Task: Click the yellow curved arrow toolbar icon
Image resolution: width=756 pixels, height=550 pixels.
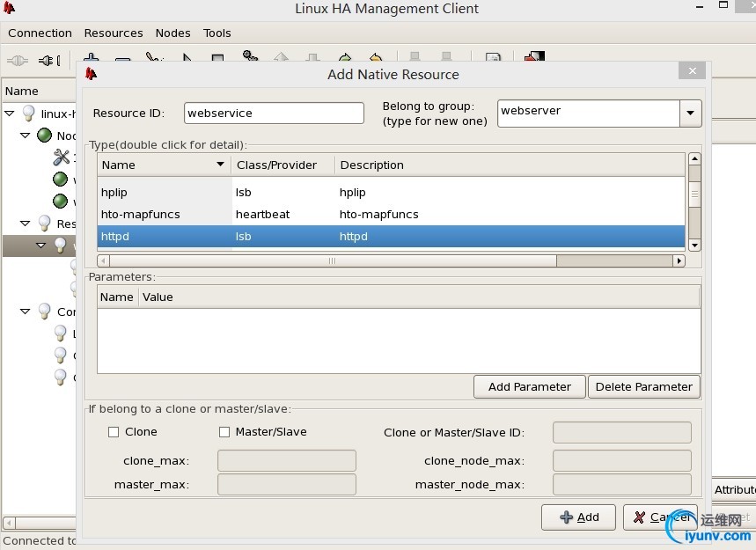Action: point(376,58)
